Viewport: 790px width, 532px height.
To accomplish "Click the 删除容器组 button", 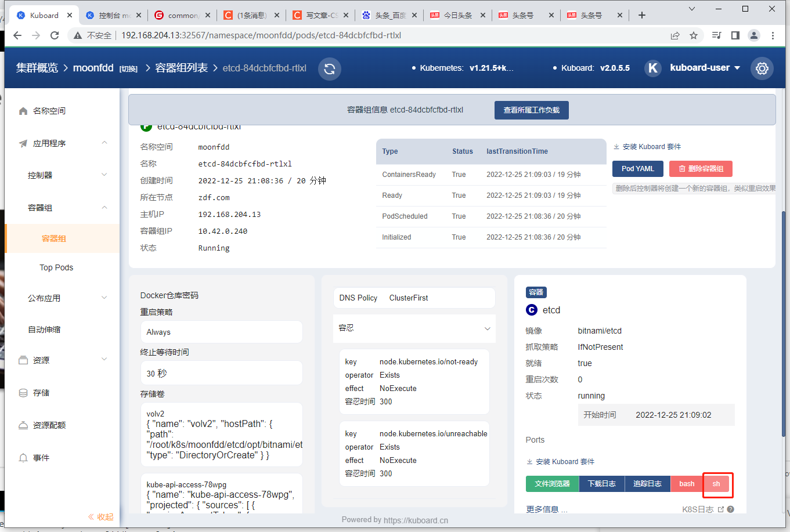I will point(701,169).
